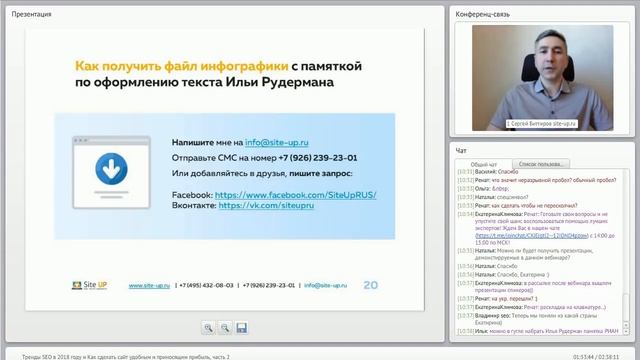The image size is (640, 360).
Task: Click the chat scrollbar thumb
Action: (x=627, y=307)
